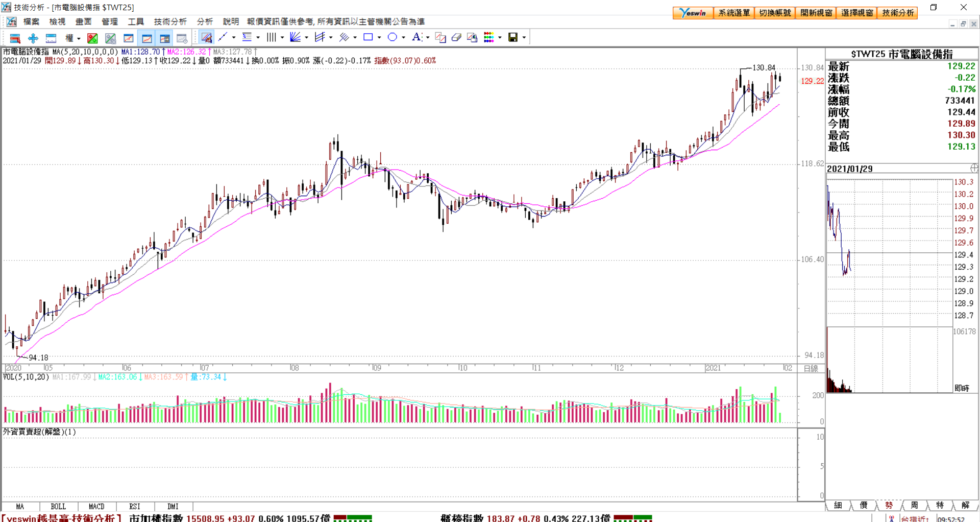Click the copy drawing objects icon
This screenshot has width=980, height=522.
click(440, 38)
